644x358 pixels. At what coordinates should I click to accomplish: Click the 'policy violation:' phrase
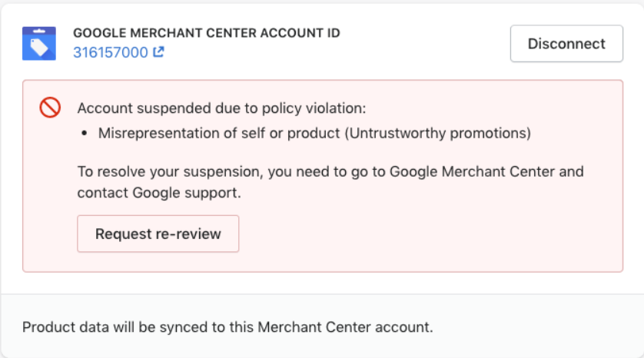314,108
